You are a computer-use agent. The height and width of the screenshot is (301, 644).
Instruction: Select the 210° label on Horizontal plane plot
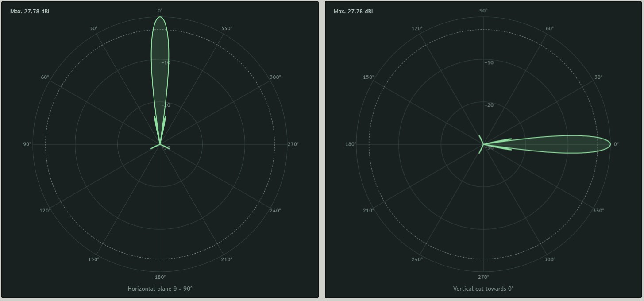[x=227, y=259]
